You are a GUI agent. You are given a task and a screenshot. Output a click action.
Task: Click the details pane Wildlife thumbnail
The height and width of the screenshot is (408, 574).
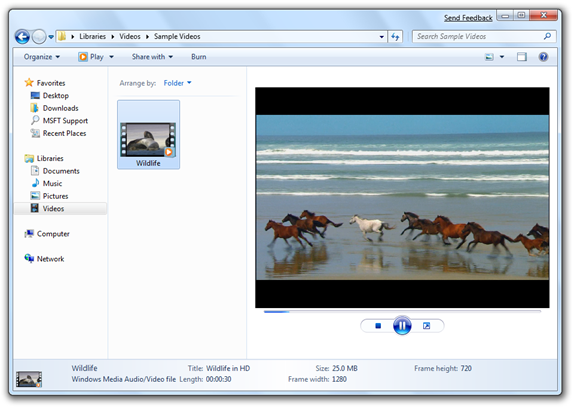coord(29,379)
